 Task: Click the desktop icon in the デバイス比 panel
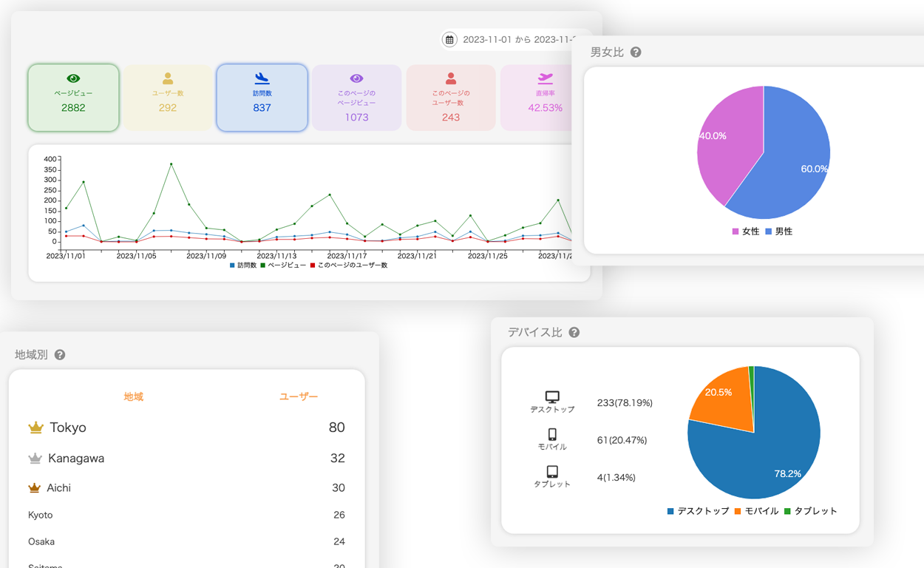[551, 397]
